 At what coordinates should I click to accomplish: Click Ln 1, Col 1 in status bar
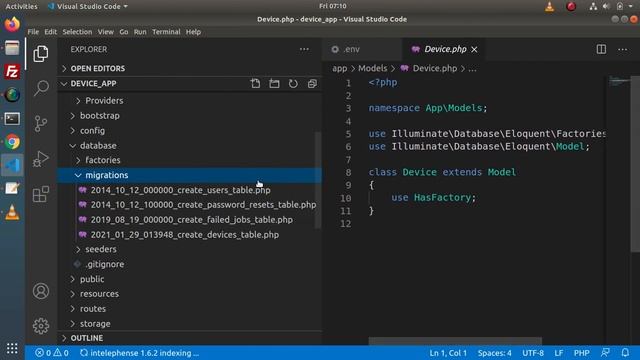pos(448,353)
